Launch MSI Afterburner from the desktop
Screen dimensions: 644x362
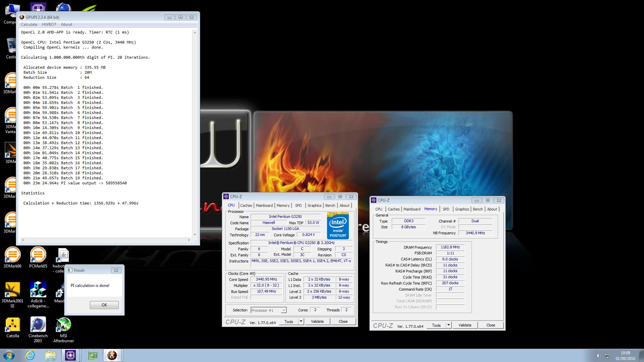pos(63,330)
